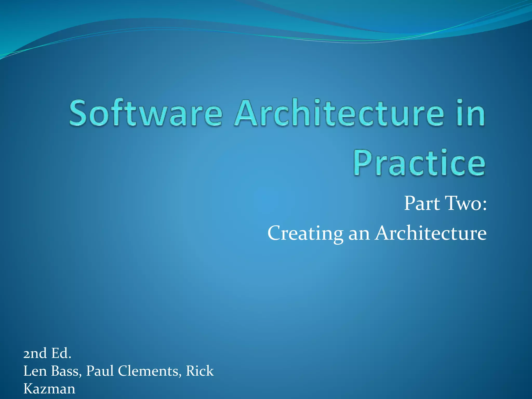Click the authors line 'Len Bass, Paul Clements, Rick'
This screenshot has height=399, width=532.
tap(118, 371)
